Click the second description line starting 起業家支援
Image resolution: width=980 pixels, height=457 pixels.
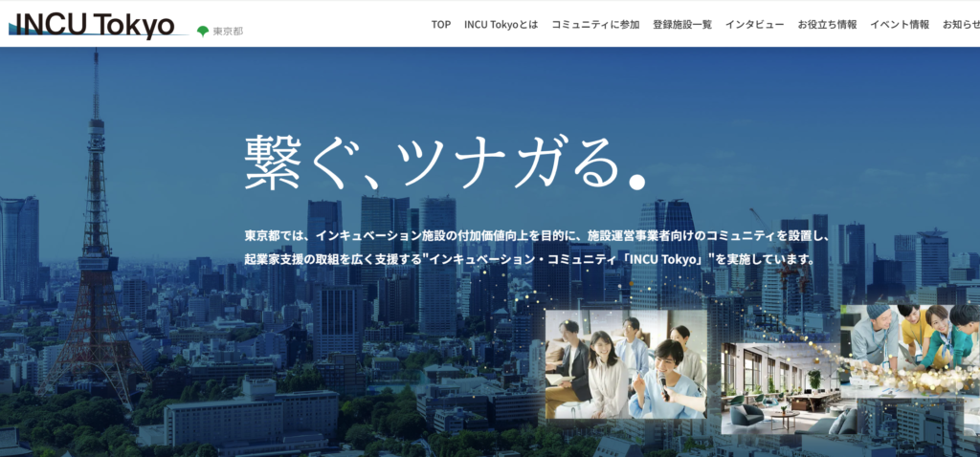(x=528, y=259)
